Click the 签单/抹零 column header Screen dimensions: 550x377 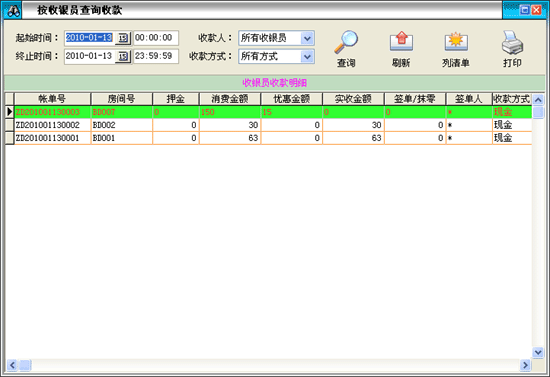tap(415, 99)
